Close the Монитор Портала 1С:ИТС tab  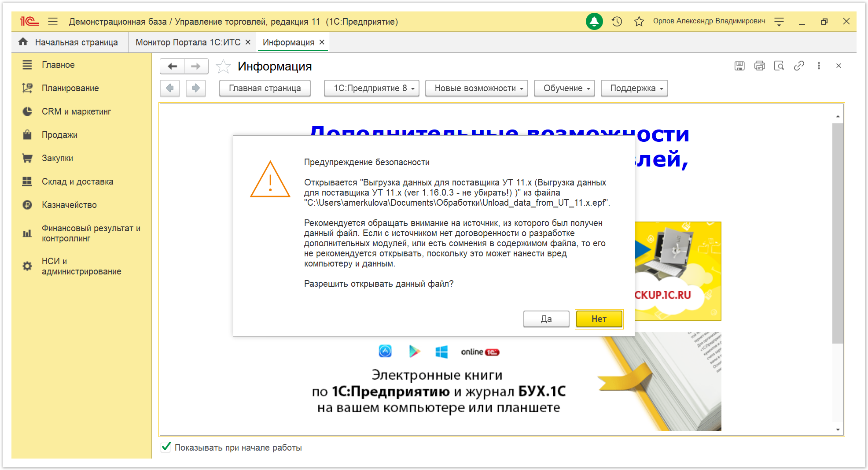tap(248, 42)
